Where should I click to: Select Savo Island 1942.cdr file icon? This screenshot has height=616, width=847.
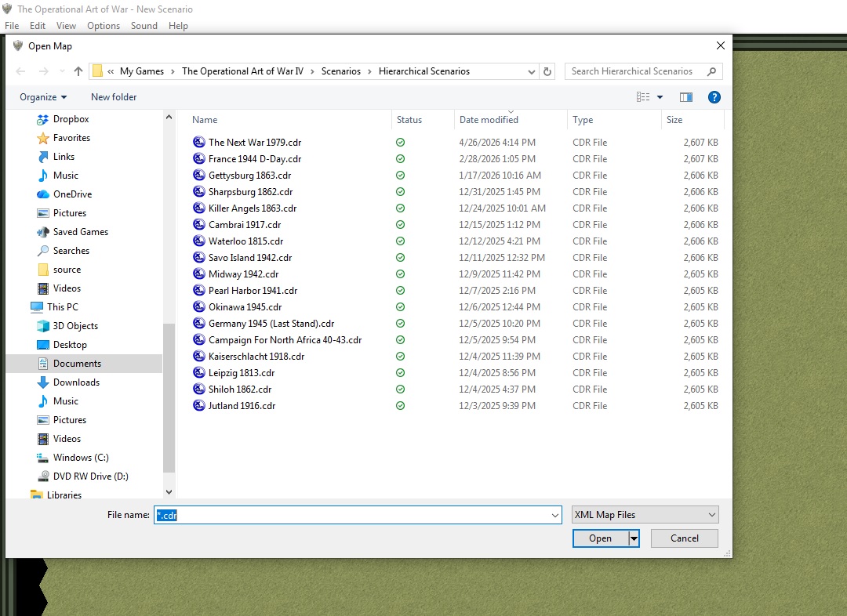click(x=199, y=258)
